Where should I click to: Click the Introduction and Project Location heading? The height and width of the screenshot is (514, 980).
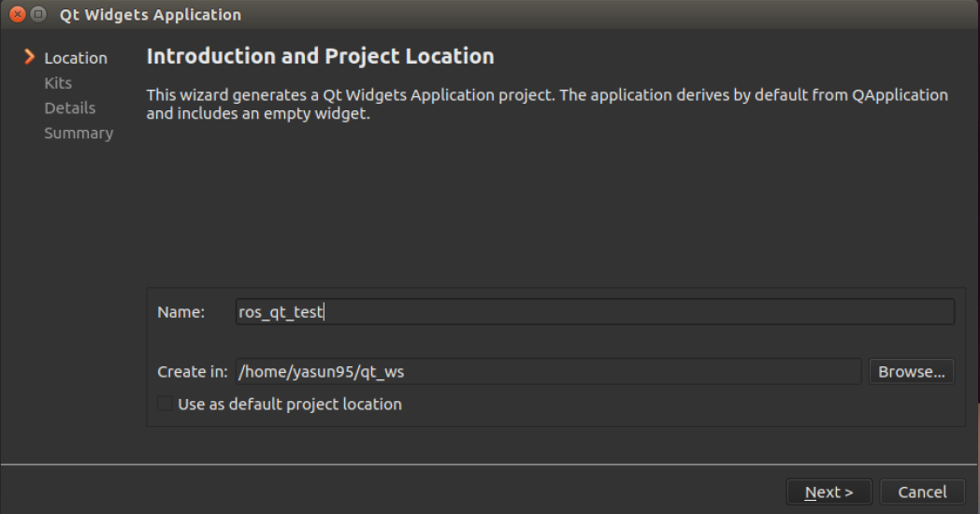coord(320,56)
